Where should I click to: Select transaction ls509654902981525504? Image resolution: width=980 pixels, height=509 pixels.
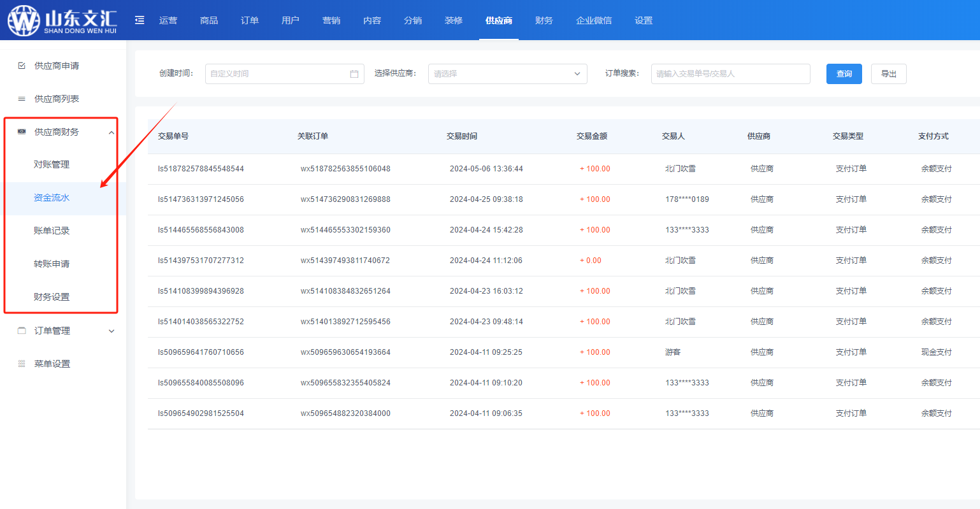tap(201, 413)
